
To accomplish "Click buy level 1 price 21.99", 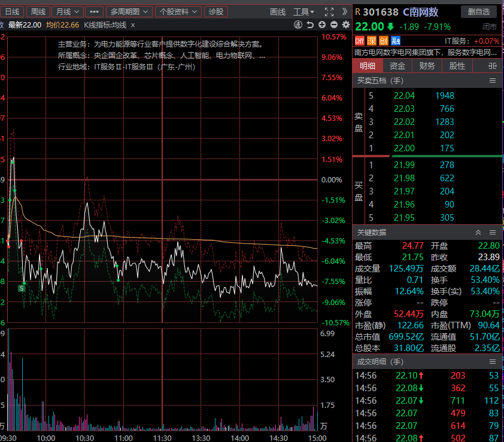I will [404, 165].
